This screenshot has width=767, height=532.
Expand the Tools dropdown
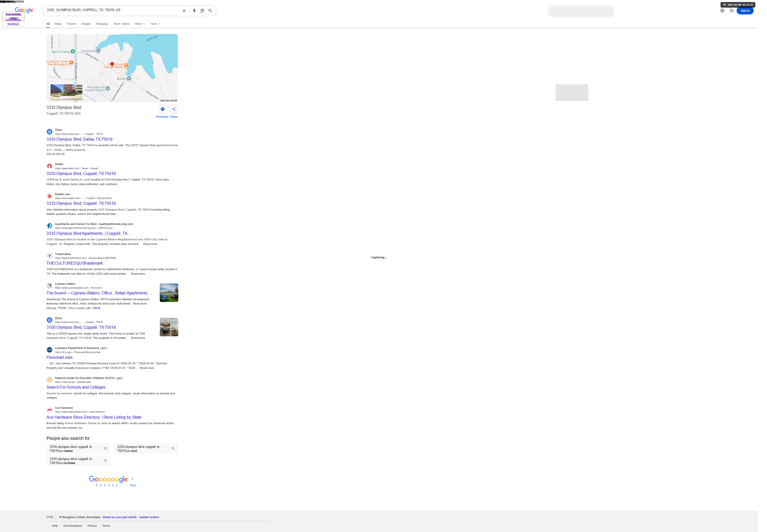(x=155, y=24)
